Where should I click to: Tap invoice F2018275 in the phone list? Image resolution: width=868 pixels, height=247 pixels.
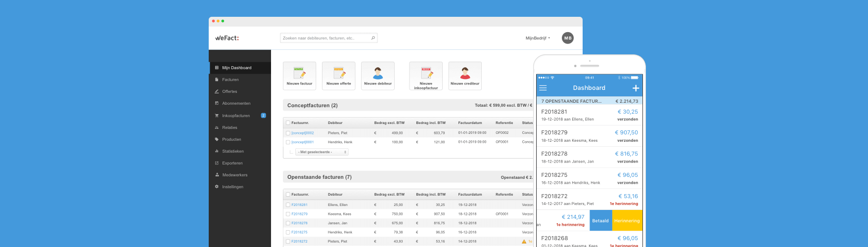590,178
